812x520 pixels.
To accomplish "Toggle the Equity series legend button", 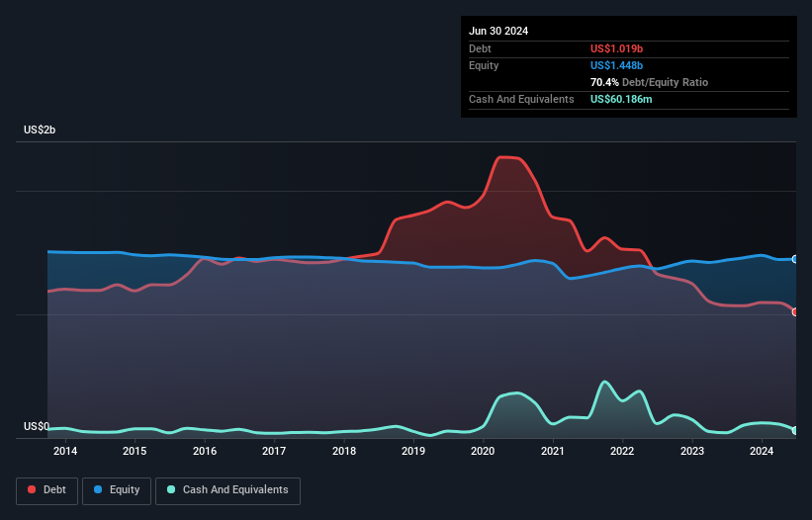I will tap(117, 490).
